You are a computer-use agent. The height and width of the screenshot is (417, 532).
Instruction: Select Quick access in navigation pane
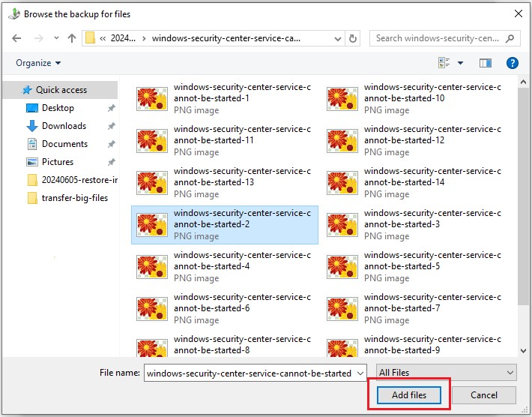coord(61,90)
